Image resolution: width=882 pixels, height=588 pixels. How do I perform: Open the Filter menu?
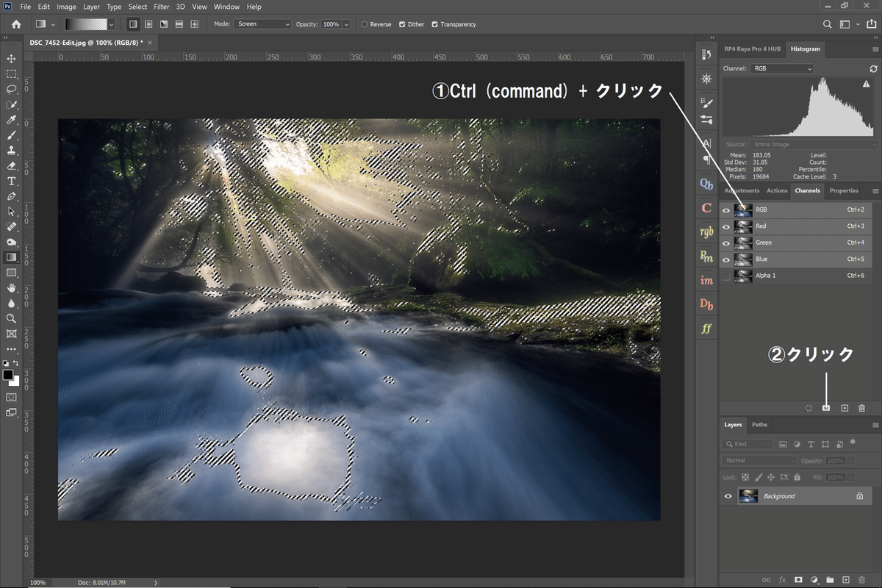pyautogui.click(x=162, y=7)
